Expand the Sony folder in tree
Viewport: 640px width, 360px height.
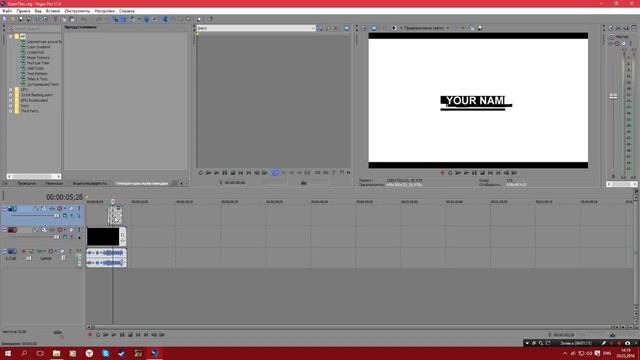pyautogui.click(x=11, y=105)
